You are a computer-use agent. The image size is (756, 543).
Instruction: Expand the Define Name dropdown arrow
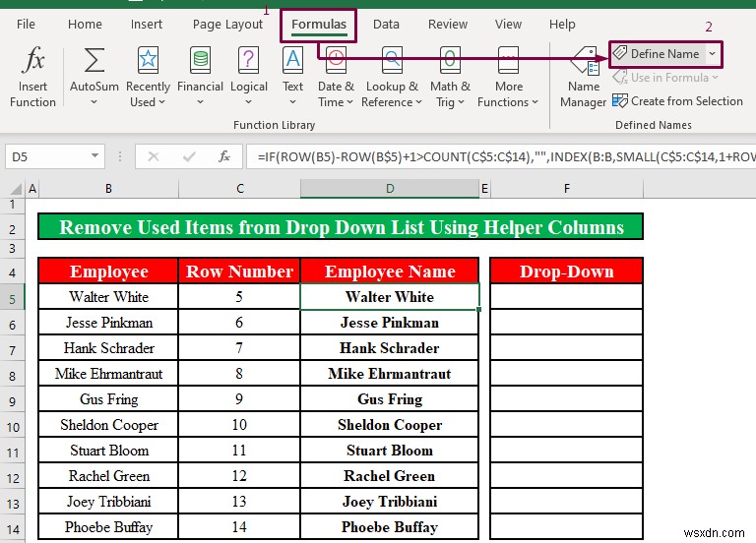click(712, 53)
